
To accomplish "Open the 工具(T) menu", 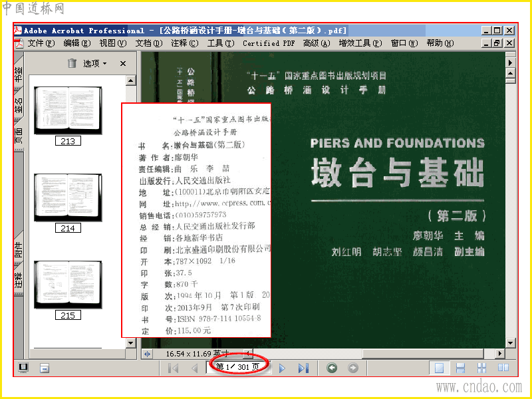I will 221,43.
